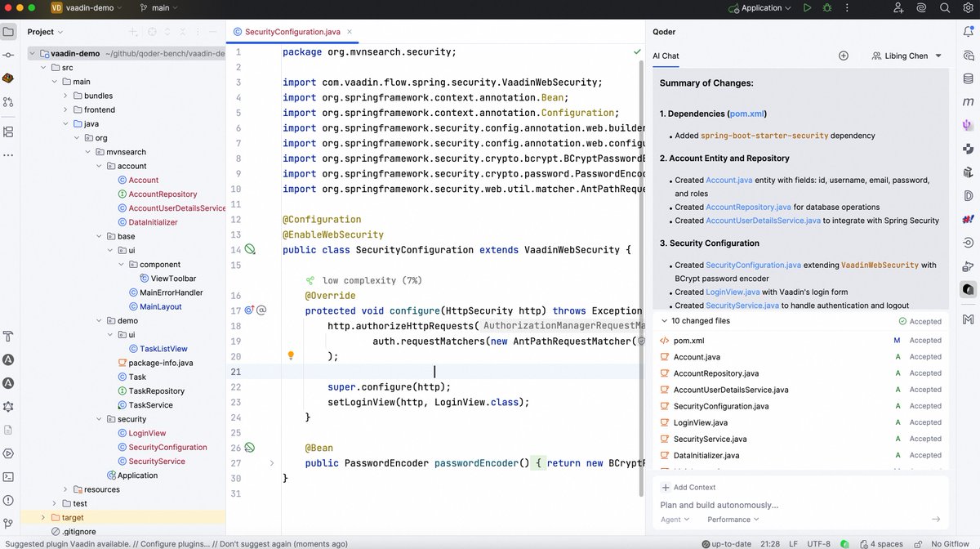The width and height of the screenshot is (980, 549).
Task: Expand the target folder
Action: click(x=43, y=518)
